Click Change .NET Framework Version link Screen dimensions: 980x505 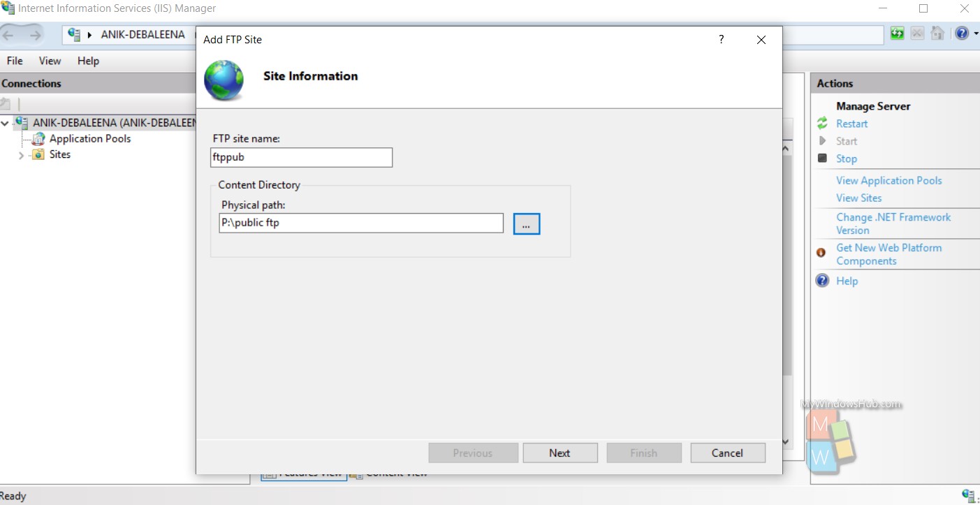coord(893,224)
